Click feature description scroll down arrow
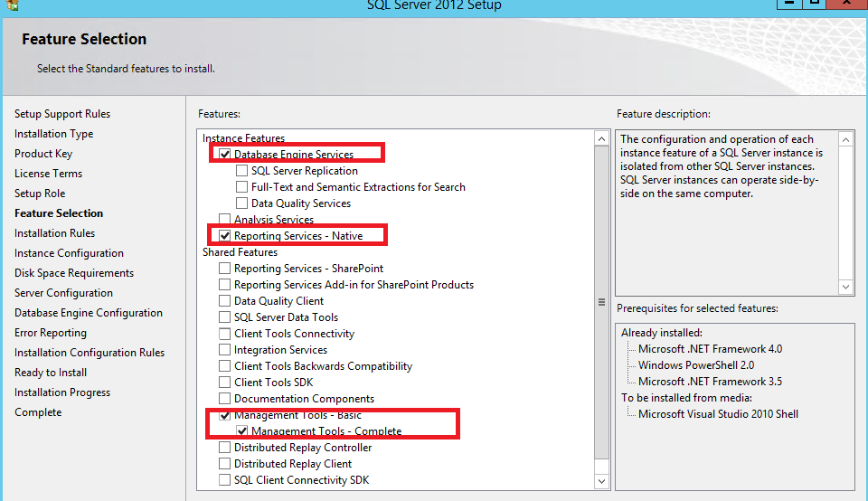 pos(845,287)
